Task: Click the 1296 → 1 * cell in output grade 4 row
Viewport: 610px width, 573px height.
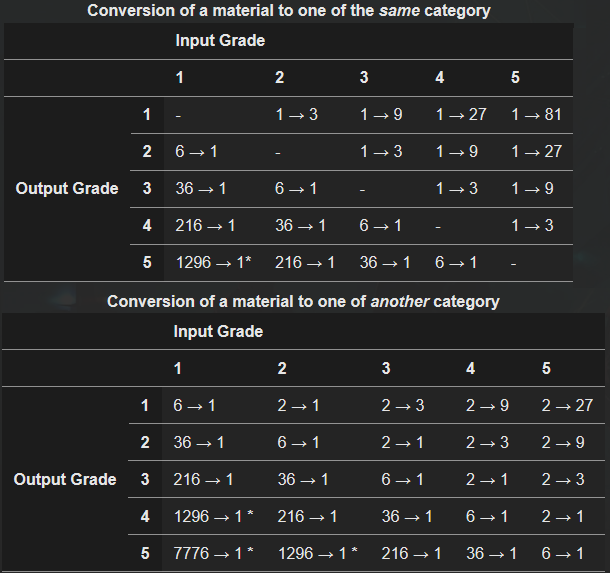Action: (x=213, y=517)
